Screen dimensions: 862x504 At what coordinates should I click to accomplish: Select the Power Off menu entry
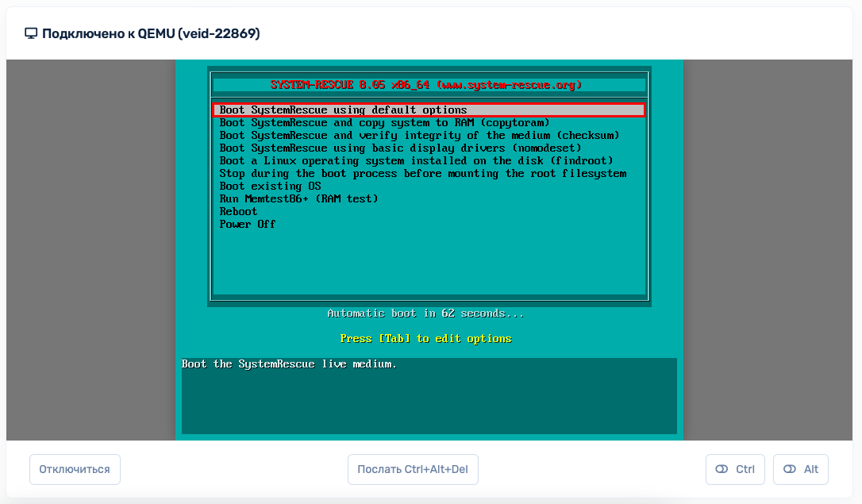tap(248, 224)
